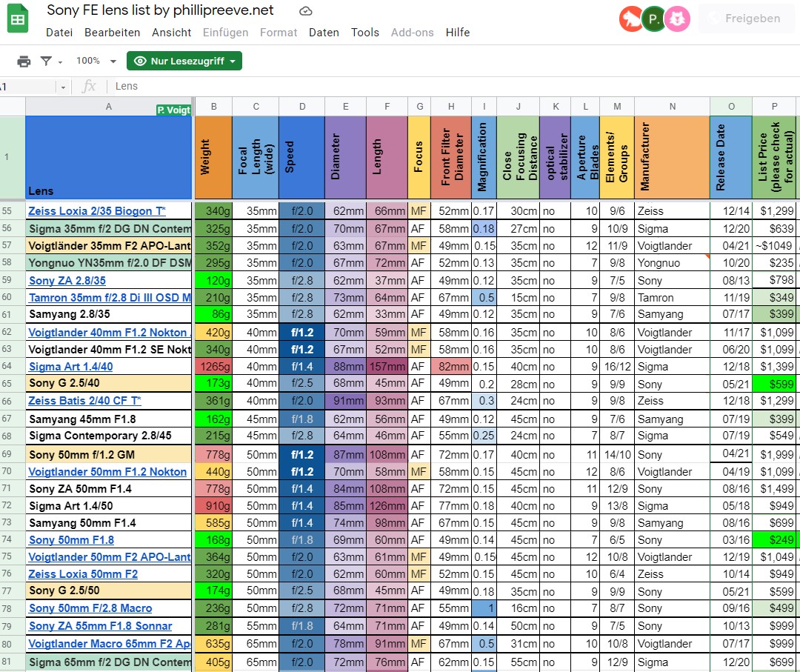Select the 910g weight cell
This screenshot has width=800, height=672.
[x=213, y=505]
